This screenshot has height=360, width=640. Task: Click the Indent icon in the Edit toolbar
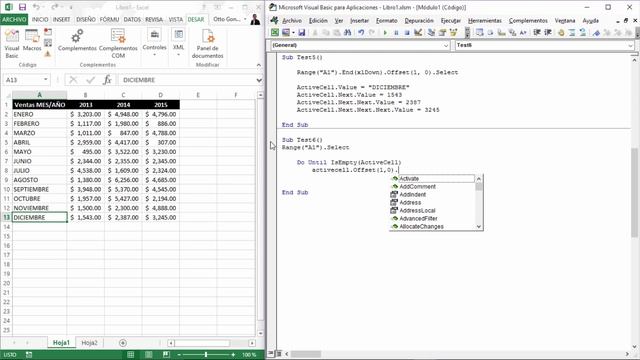point(537,33)
